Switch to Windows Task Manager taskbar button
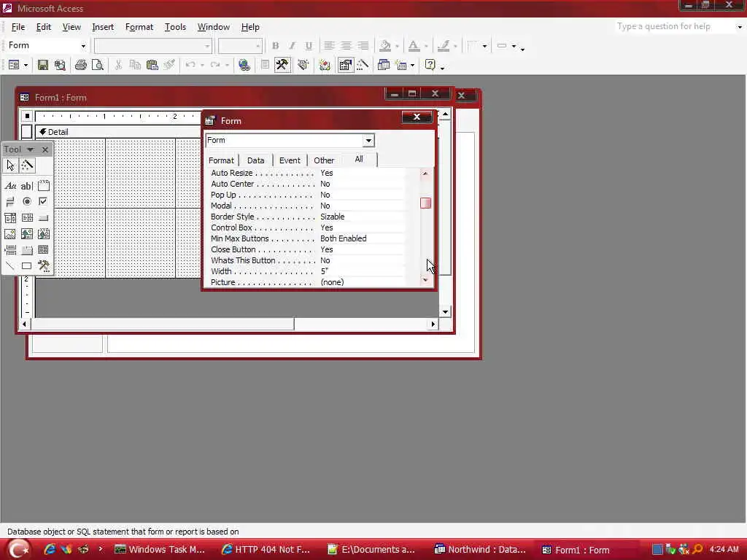 160,550
